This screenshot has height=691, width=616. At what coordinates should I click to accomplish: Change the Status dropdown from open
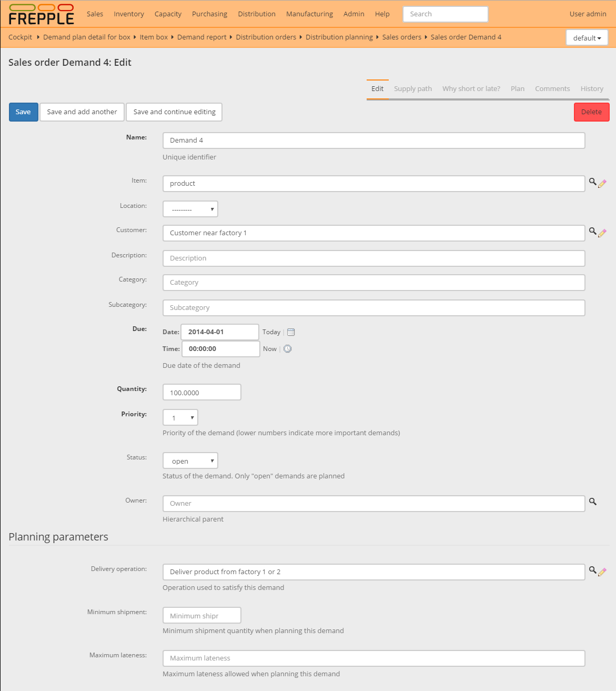(x=190, y=460)
